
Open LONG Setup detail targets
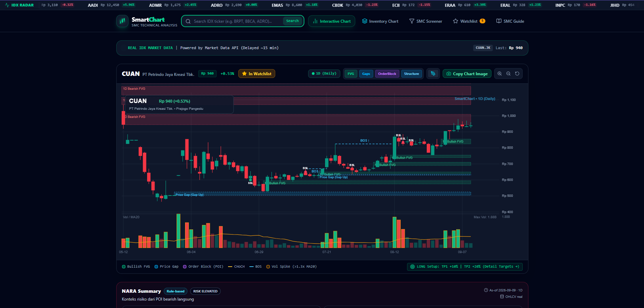coord(465,267)
